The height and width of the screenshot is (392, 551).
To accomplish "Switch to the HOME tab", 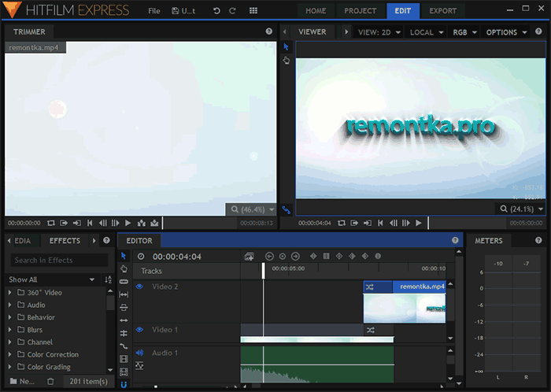I will [x=316, y=11].
